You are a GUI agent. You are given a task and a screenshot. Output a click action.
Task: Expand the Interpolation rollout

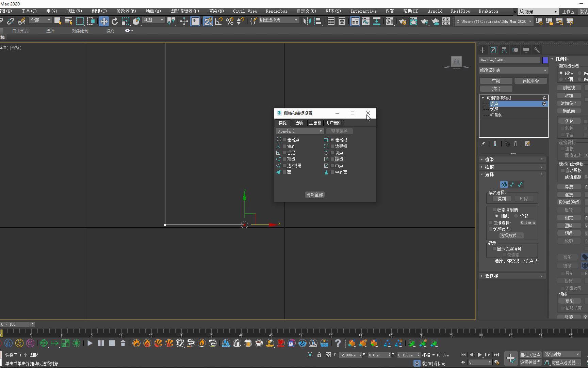(x=512, y=167)
